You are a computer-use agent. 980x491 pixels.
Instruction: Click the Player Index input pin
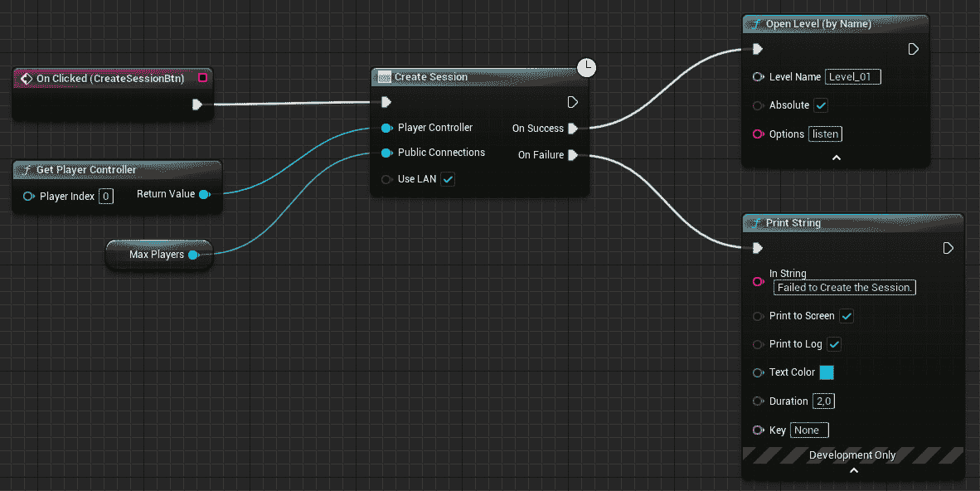(x=29, y=197)
